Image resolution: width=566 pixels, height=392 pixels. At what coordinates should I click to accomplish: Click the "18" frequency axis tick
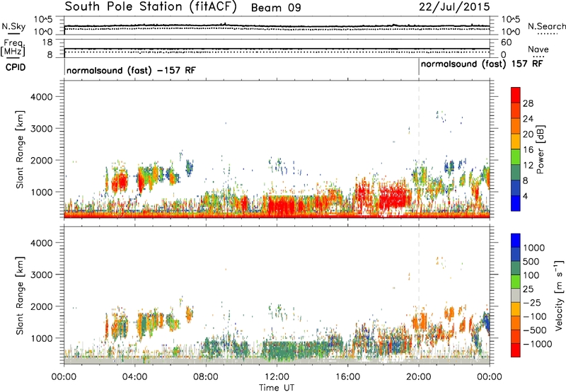pyautogui.click(x=47, y=42)
